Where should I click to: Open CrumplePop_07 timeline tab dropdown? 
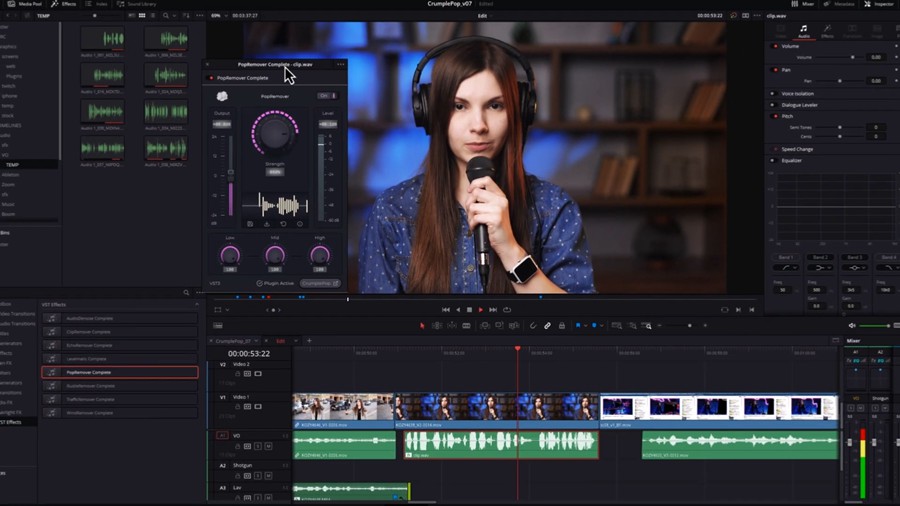(x=257, y=341)
